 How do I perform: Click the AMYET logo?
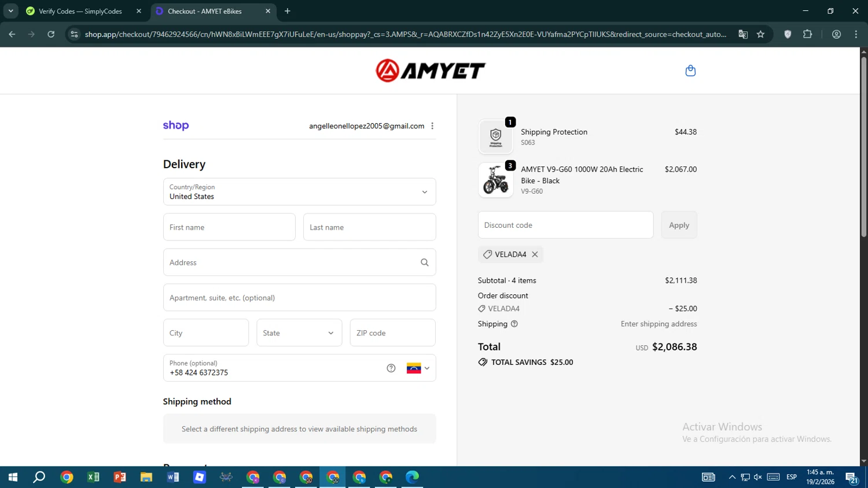[431, 71]
